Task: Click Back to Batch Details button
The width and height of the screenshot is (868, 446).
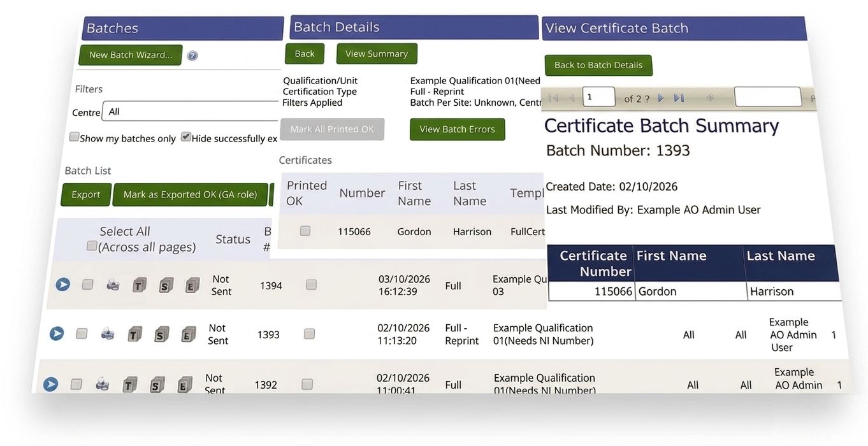Action: [x=598, y=65]
